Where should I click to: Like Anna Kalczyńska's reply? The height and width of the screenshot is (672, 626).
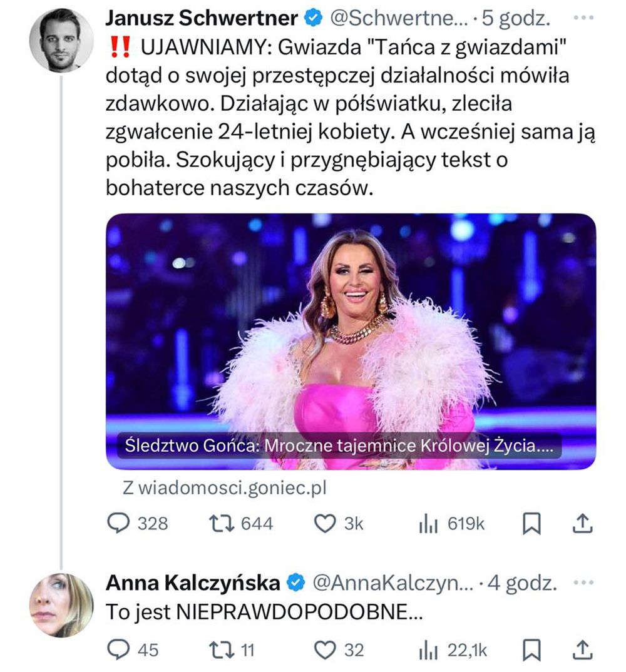[324, 651]
